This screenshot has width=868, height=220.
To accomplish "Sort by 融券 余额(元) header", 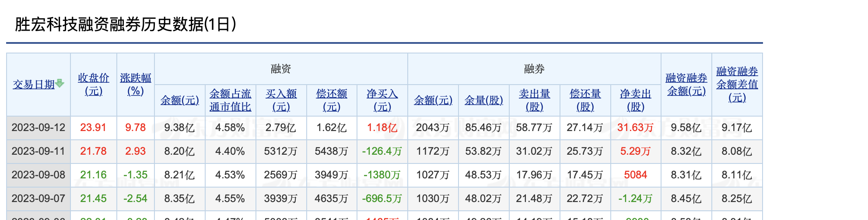I will coord(433,100).
